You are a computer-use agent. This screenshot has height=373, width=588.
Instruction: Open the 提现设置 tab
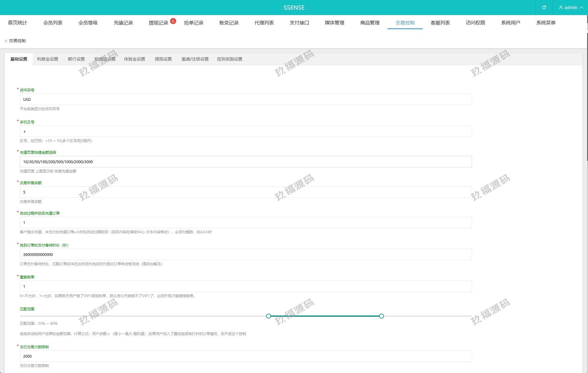click(163, 59)
